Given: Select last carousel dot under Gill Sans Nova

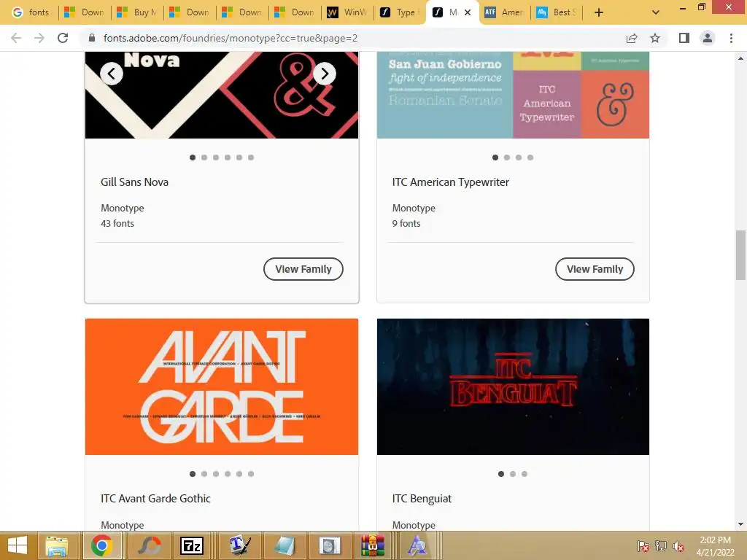Looking at the screenshot, I should pos(251,157).
